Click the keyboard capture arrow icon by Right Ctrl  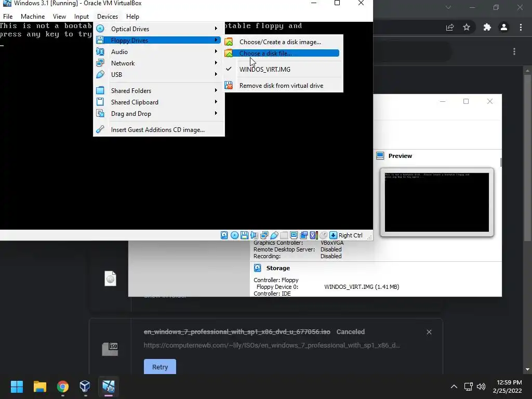click(x=333, y=235)
